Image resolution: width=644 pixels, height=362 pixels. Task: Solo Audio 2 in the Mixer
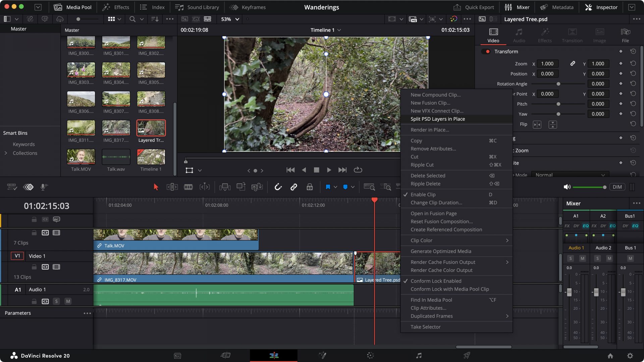[597, 258]
